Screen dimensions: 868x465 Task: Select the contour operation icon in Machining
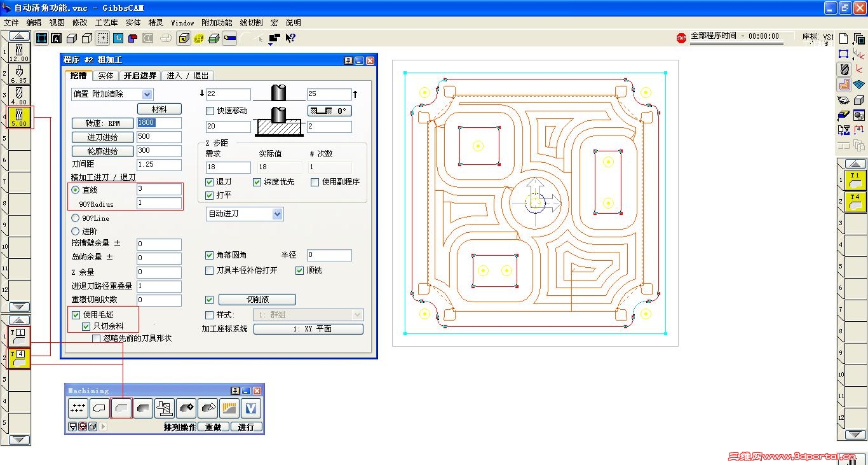[x=100, y=408]
